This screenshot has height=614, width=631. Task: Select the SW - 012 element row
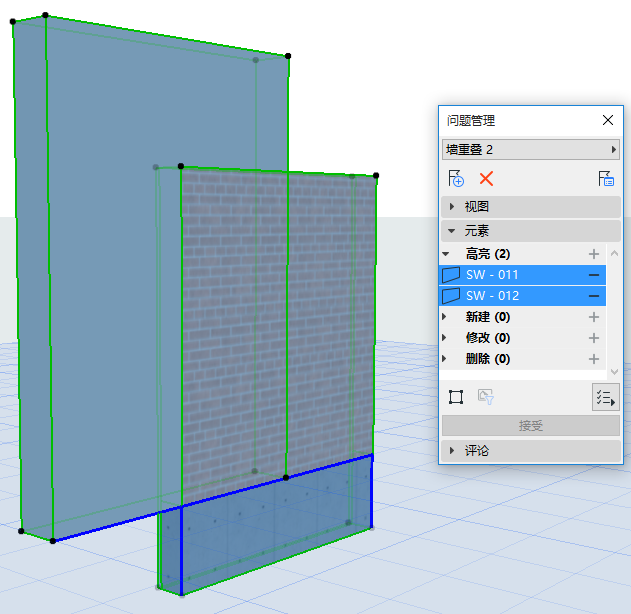tap(522, 296)
